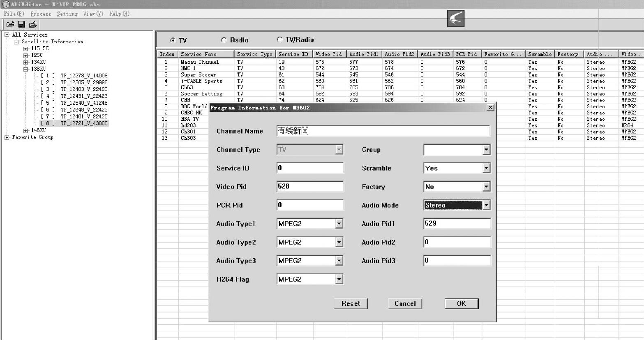The image size is (644, 340).
Task: Click the Video Pid column header
Action: point(329,54)
